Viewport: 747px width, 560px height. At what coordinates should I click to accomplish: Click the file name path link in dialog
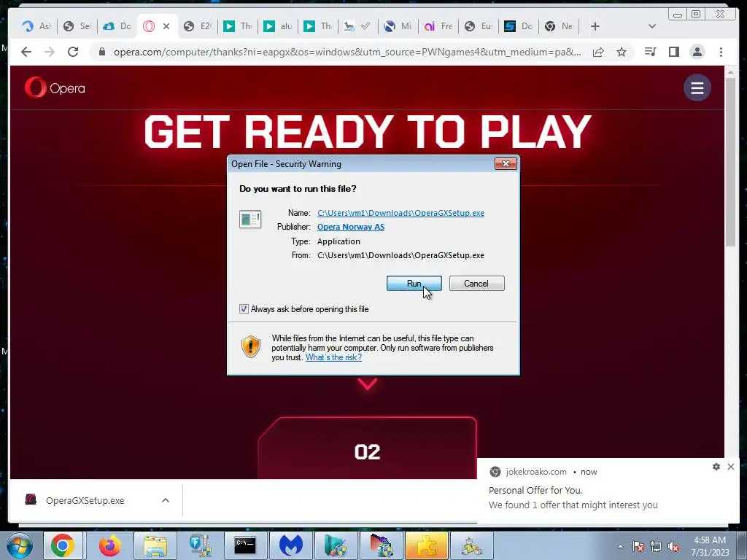click(400, 213)
